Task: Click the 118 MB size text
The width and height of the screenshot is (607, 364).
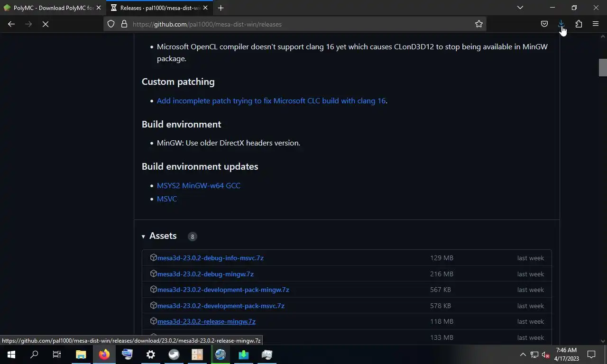Action: click(441, 321)
